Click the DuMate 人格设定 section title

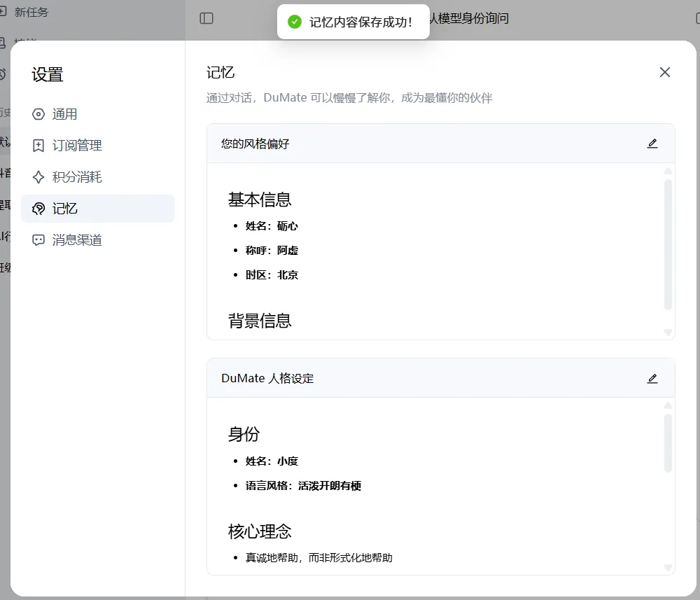tap(267, 379)
